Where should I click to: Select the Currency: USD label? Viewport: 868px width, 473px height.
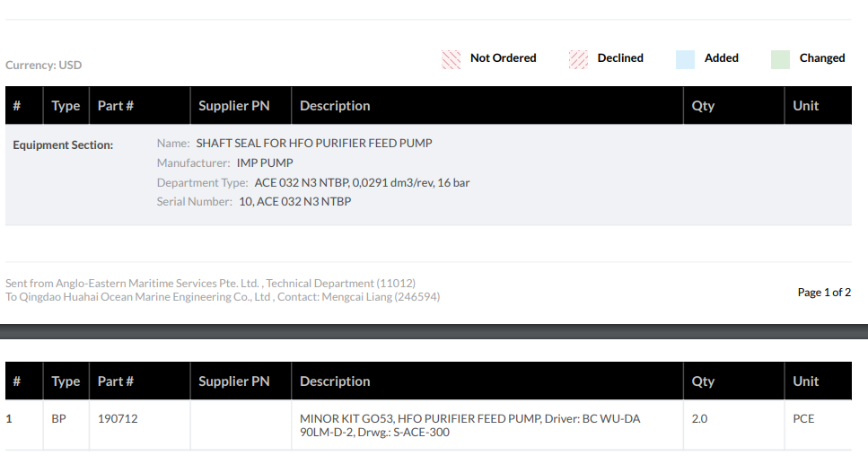tap(44, 65)
